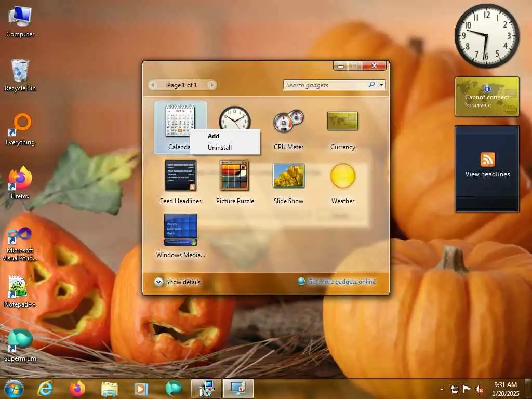Close the gadget gallery window

click(374, 65)
